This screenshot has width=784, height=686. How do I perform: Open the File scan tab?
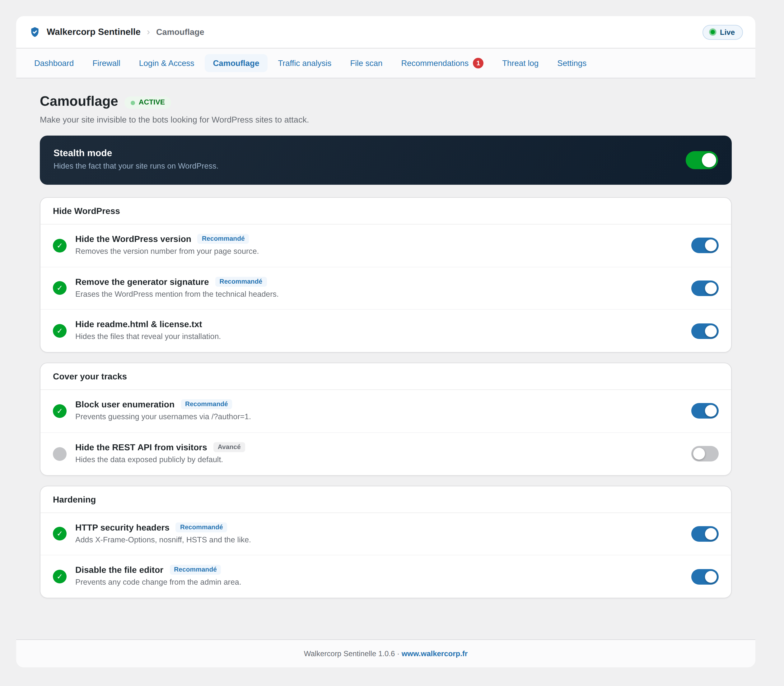tap(366, 63)
